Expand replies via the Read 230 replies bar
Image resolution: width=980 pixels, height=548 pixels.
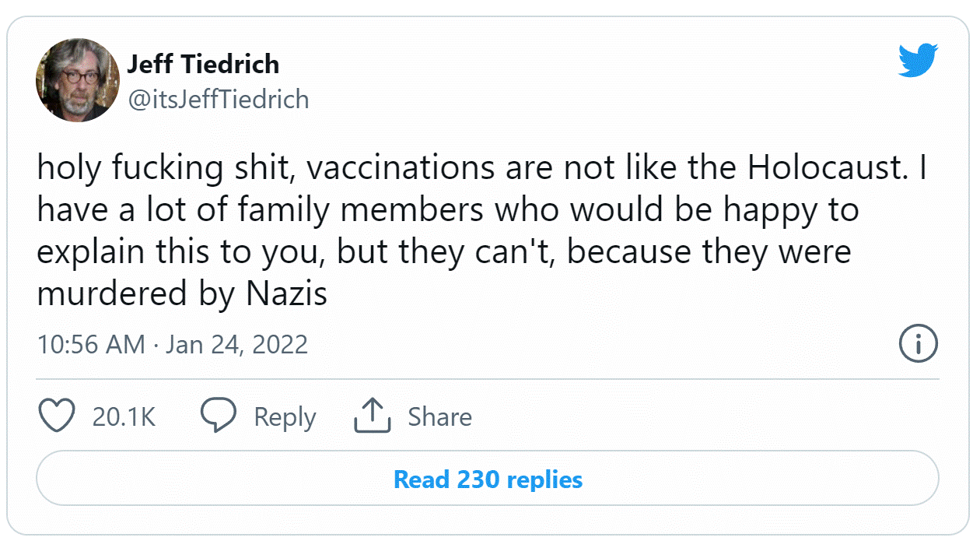(488, 479)
